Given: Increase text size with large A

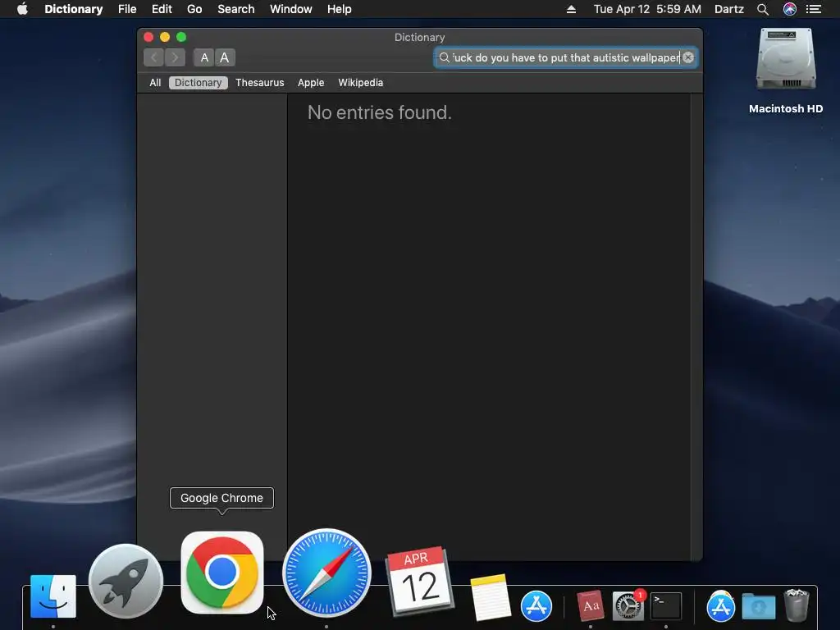Looking at the screenshot, I should tap(225, 57).
